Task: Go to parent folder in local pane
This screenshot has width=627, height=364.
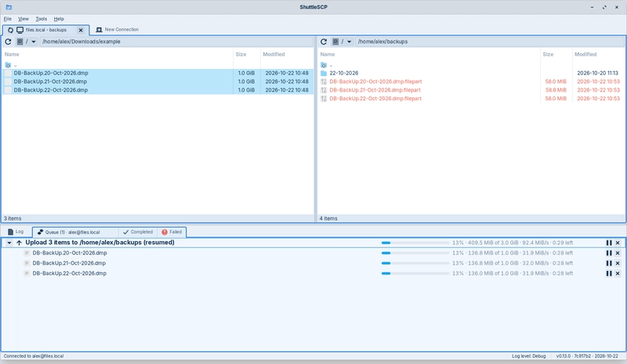Action: pos(158,65)
